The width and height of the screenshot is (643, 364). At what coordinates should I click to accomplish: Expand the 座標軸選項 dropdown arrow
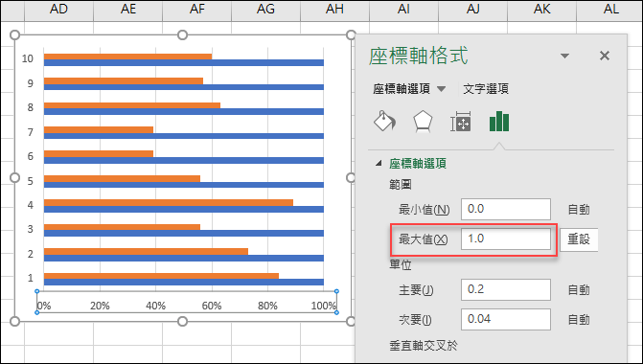441,88
